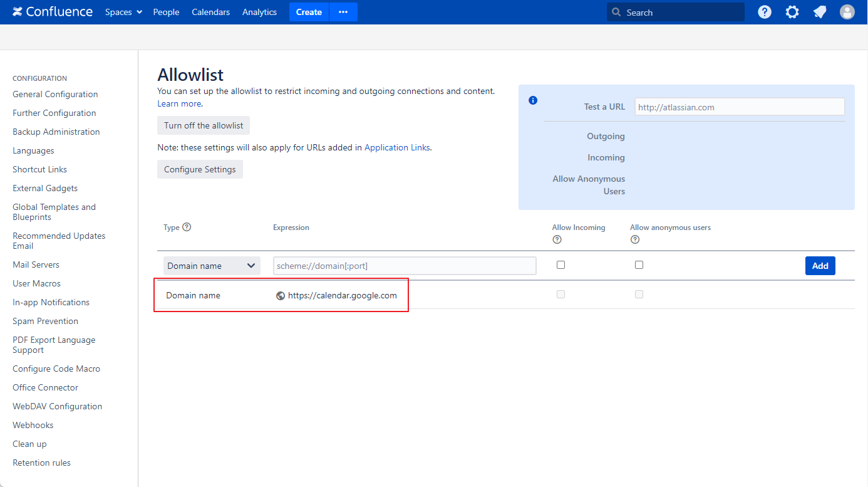This screenshot has height=487, width=868.
Task: Go to General Configuration
Action: click(55, 94)
